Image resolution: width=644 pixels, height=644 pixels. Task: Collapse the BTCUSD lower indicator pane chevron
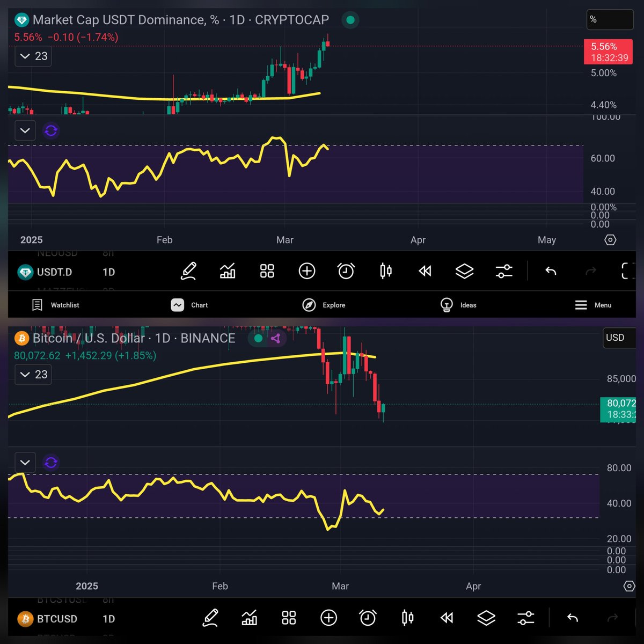(x=25, y=462)
